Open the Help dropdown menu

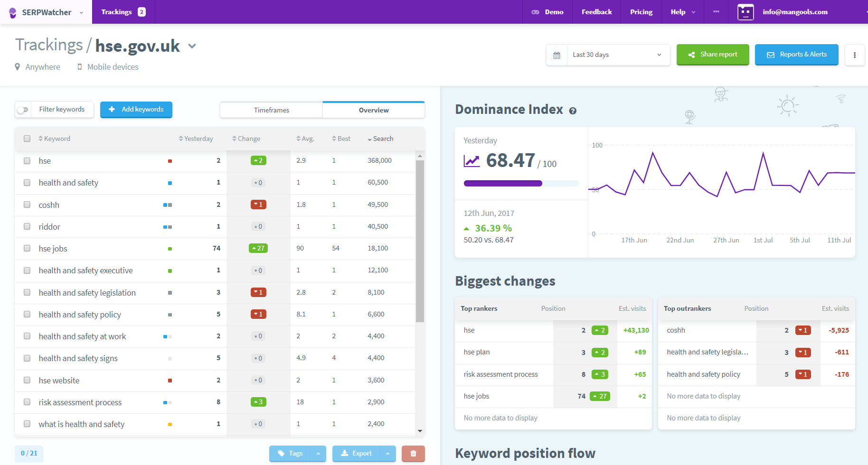(683, 12)
